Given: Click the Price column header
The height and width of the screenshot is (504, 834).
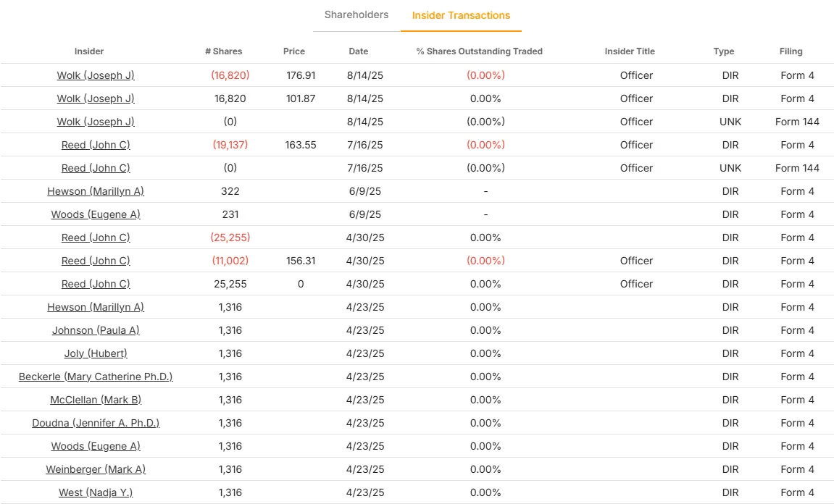Looking at the screenshot, I should point(294,51).
